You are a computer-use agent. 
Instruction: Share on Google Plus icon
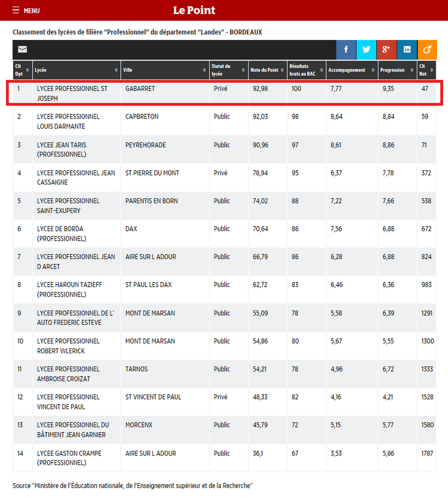pyautogui.click(x=386, y=49)
